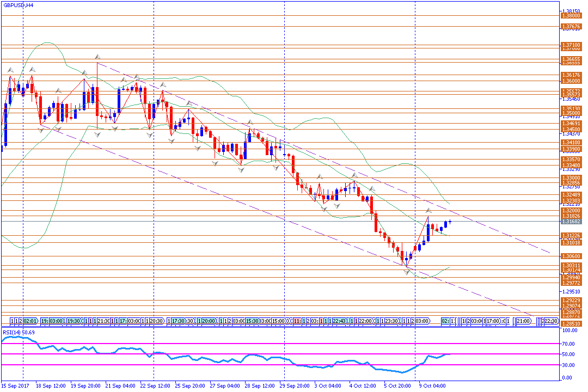588x392 pixels.
Task: Click the 25 Sep 20:00 date label
Action: tap(190, 385)
